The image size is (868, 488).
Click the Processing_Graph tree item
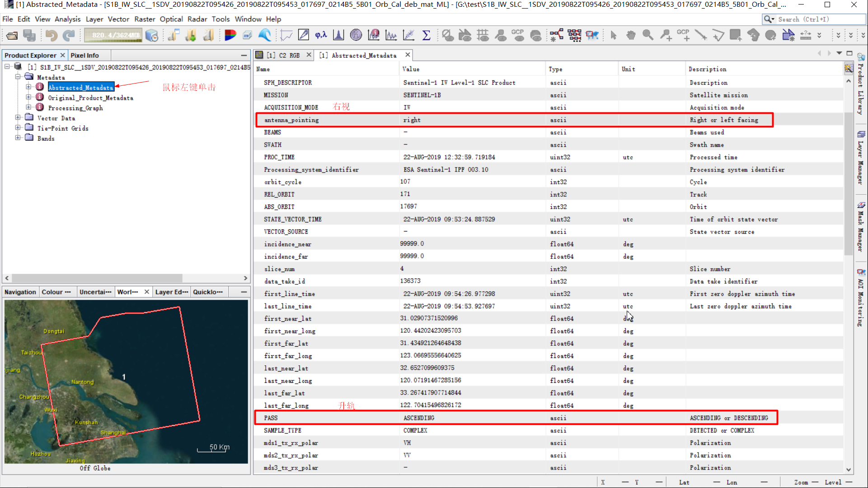pyautogui.click(x=76, y=108)
